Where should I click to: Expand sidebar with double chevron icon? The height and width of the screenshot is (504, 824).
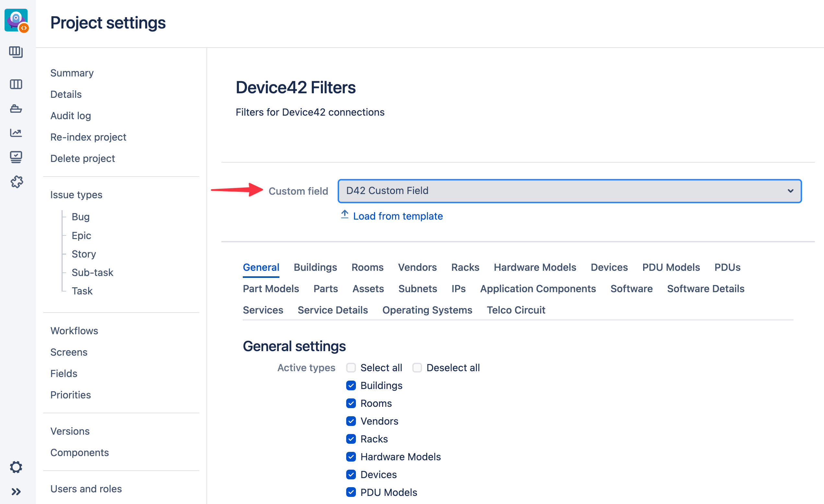pos(16,492)
